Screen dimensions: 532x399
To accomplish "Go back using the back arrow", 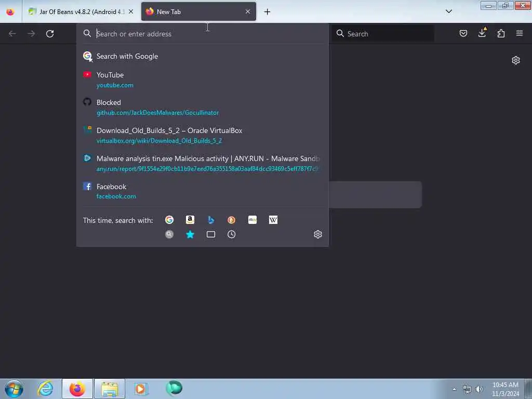I will 12,34.
